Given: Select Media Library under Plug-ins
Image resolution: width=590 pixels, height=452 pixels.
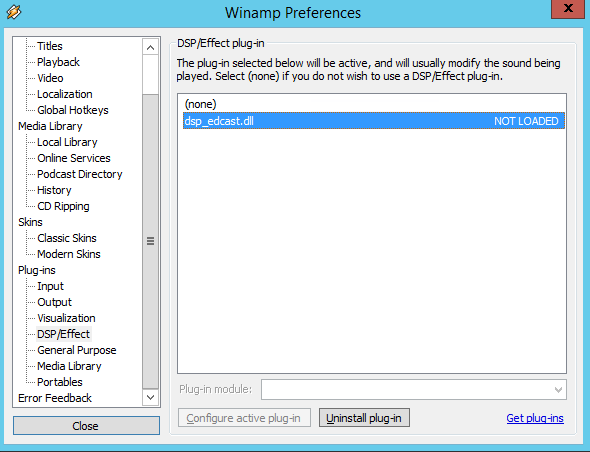Looking at the screenshot, I should tap(69, 366).
